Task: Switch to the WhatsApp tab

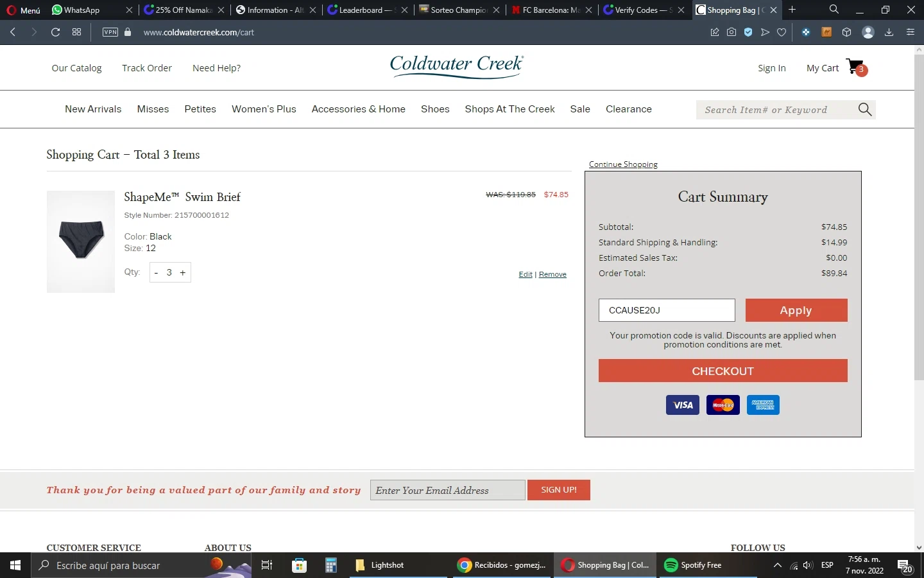Action: [81, 10]
